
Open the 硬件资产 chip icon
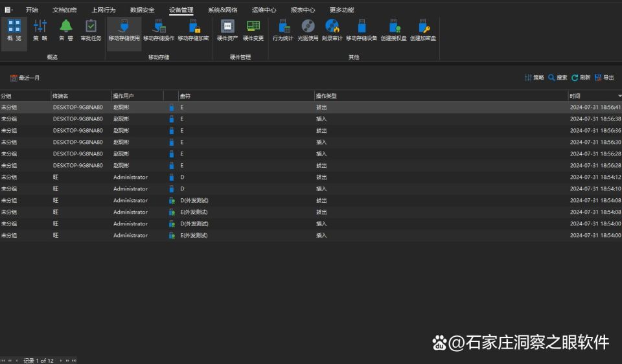(227, 30)
